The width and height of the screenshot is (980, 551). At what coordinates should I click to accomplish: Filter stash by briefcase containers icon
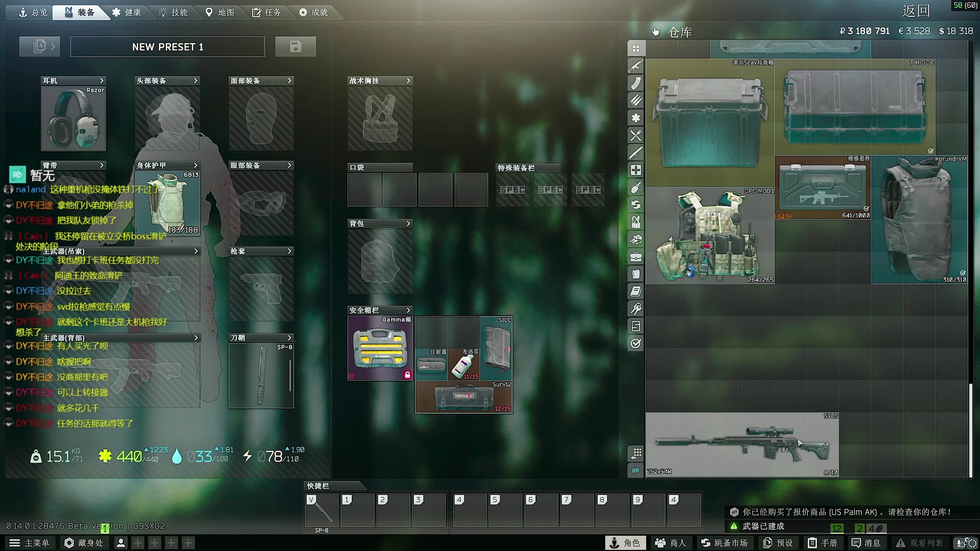636,257
